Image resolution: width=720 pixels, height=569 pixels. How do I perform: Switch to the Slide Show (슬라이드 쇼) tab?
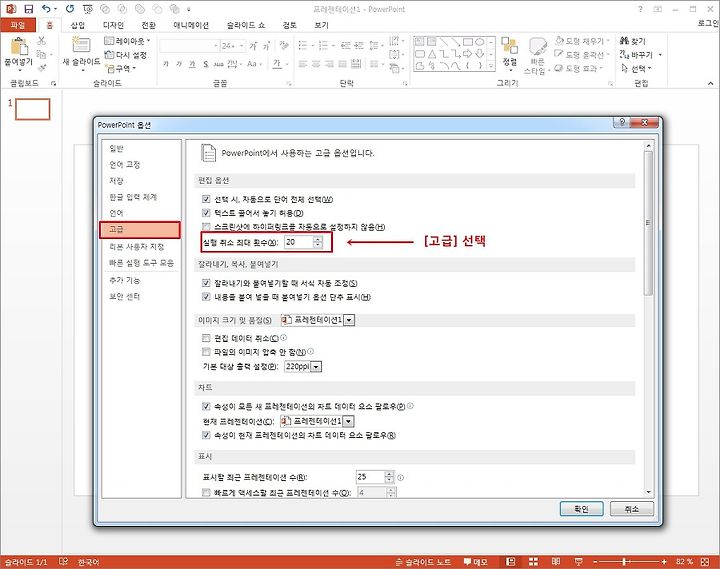click(x=246, y=25)
